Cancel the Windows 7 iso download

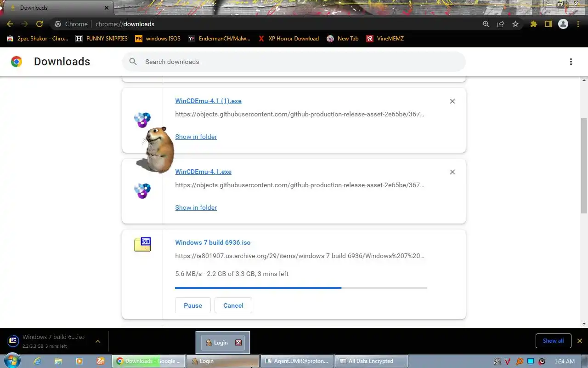click(233, 305)
